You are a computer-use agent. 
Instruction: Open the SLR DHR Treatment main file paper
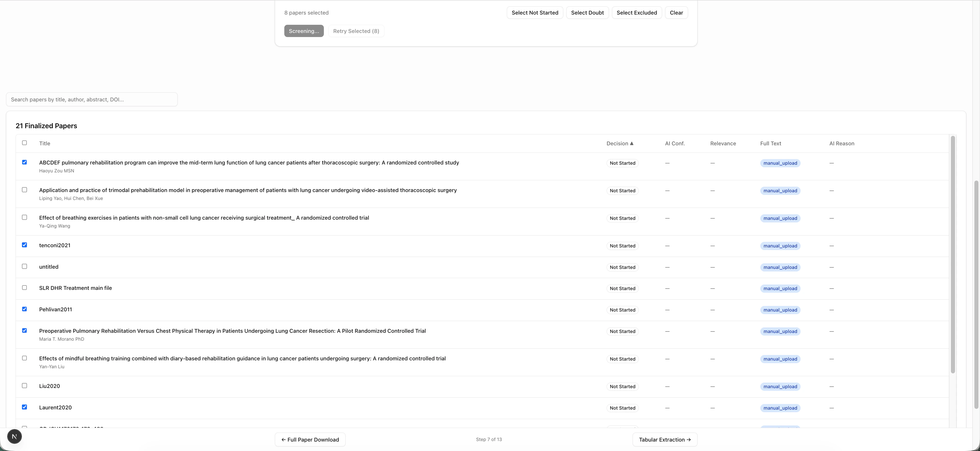75,288
